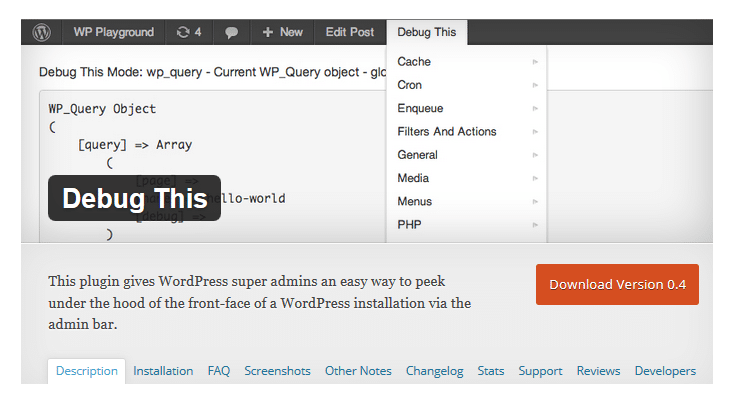Click the 'WP_Query Object' text line
The height and width of the screenshot is (397, 733).
[x=102, y=109]
